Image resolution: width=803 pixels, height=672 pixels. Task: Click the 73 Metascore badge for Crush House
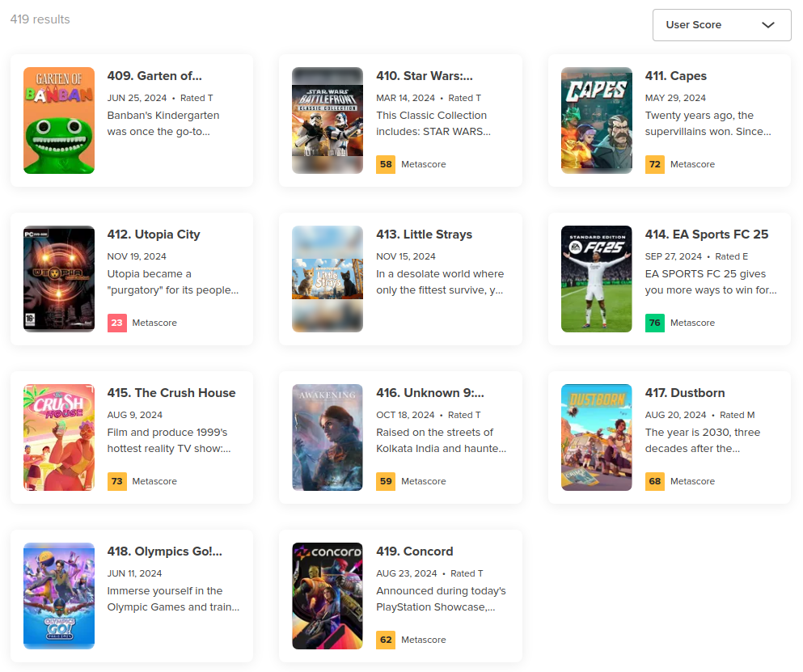point(116,481)
